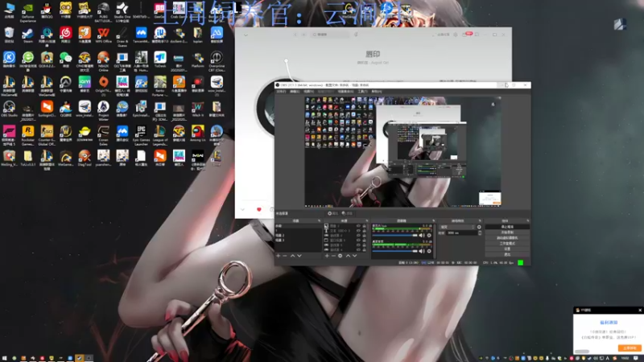This screenshot has width=644, height=362.
Task: Select the OBS Studio desktop shortcut
Action: tap(9, 109)
